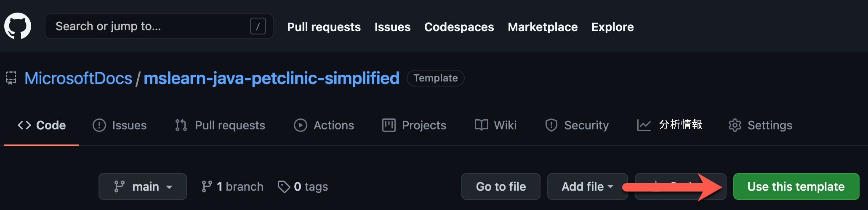Click the green Use this template button

coord(796,186)
